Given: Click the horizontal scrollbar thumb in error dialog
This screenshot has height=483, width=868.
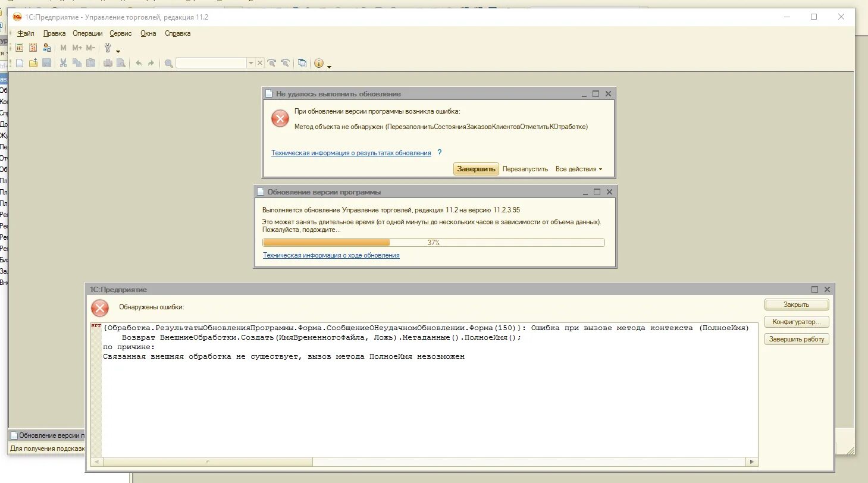Looking at the screenshot, I should [208, 462].
